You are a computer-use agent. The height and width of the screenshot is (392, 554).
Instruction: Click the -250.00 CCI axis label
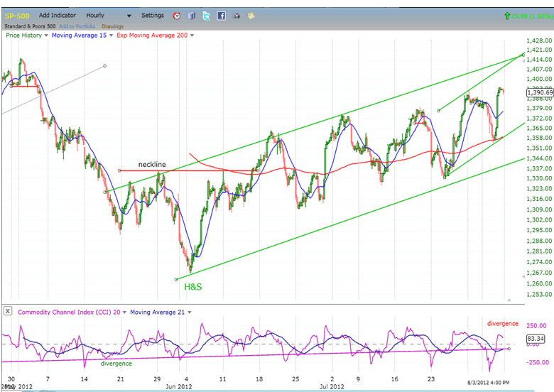pyautogui.click(x=538, y=362)
